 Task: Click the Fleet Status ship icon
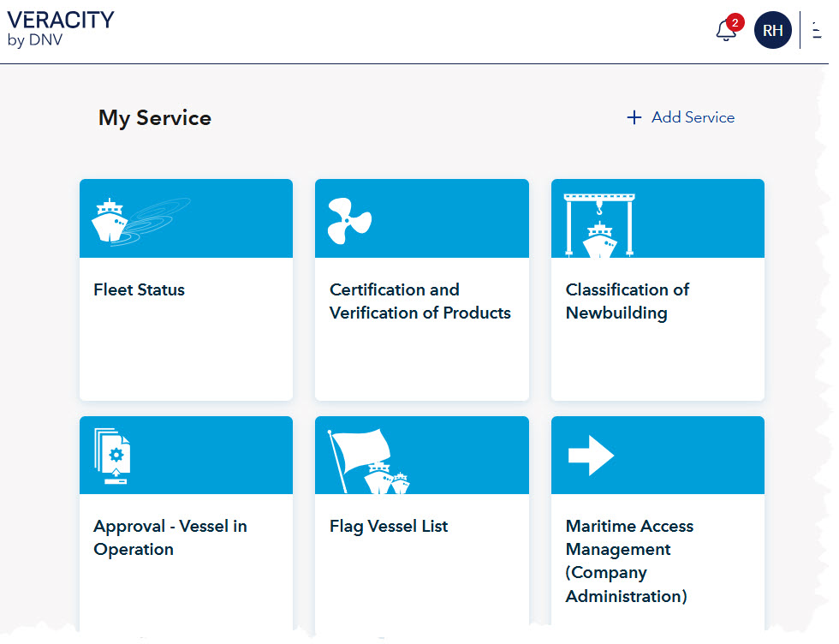tap(110, 221)
